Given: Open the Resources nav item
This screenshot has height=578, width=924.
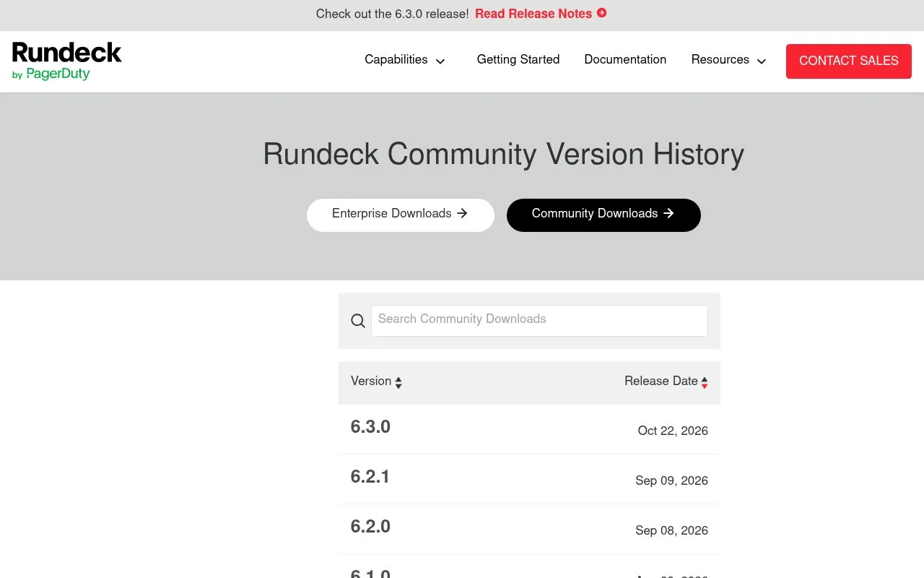Looking at the screenshot, I should [720, 60].
